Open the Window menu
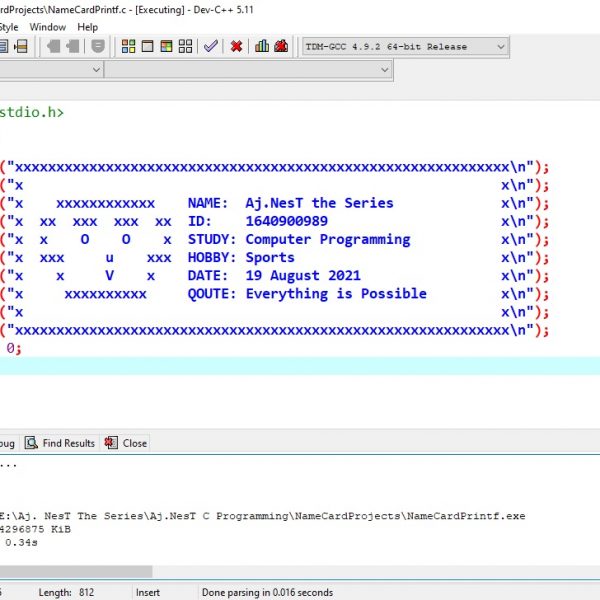 click(x=48, y=27)
